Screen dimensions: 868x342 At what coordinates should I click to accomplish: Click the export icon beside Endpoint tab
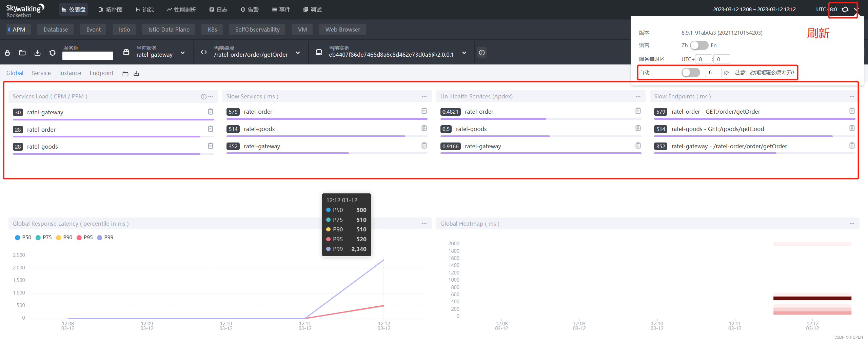pyautogui.click(x=136, y=74)
